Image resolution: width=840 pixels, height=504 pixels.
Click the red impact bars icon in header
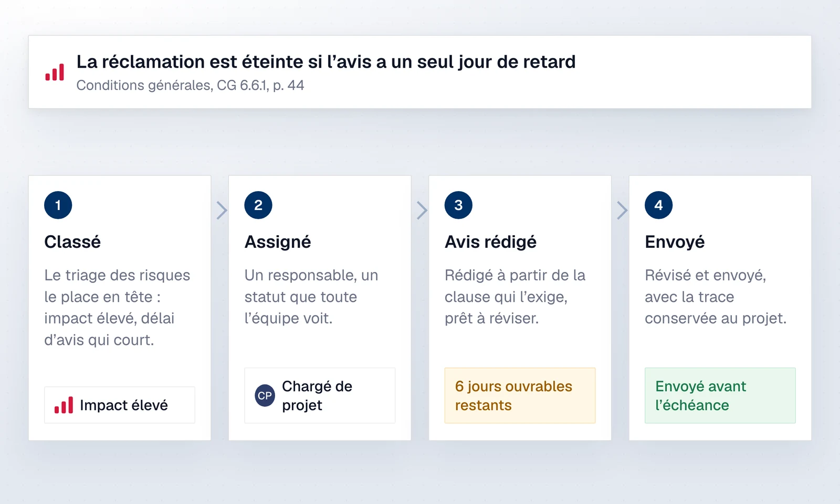55,72
